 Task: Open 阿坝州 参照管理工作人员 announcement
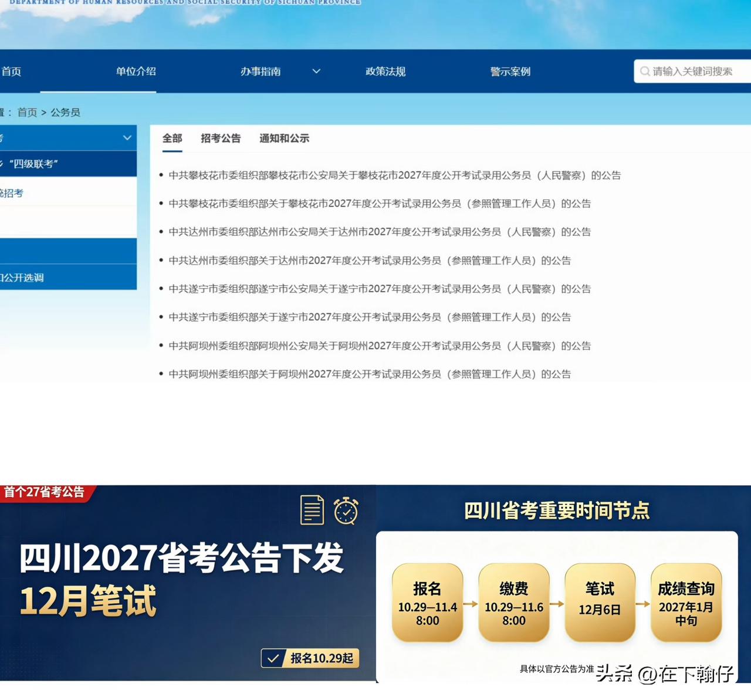(x=370, y=374)
